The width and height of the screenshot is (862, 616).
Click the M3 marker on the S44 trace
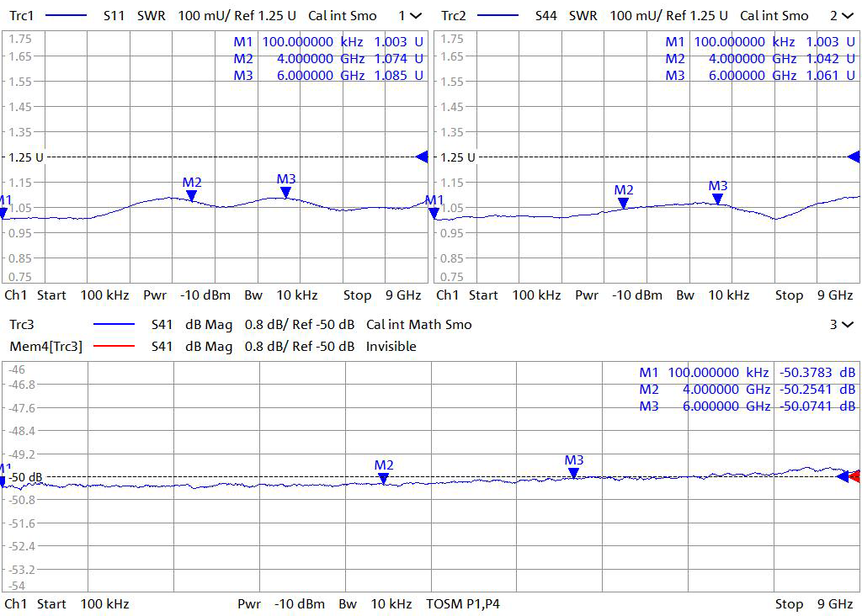[717, 199]
